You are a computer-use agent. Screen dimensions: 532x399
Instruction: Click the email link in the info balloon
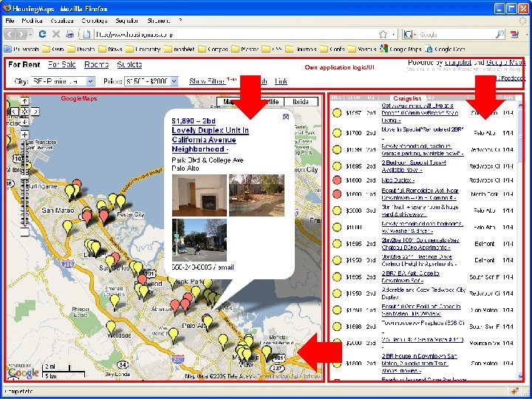pos(225,267)
